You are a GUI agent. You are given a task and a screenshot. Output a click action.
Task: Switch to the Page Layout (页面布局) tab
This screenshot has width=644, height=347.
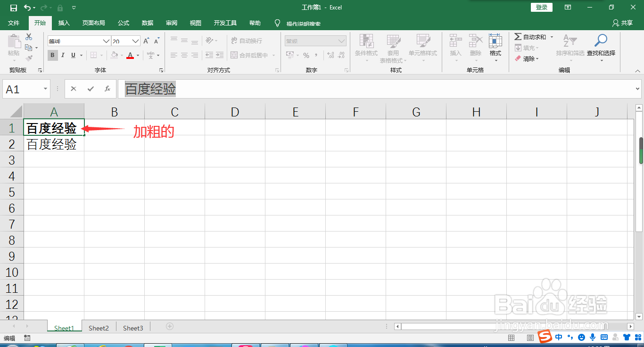(x=93, y=23)
